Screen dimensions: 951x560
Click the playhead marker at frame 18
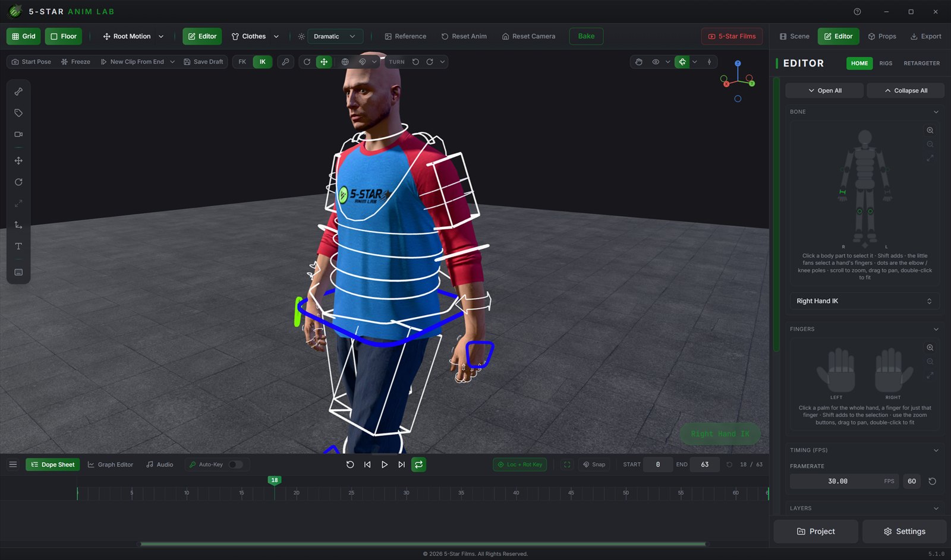274,480
